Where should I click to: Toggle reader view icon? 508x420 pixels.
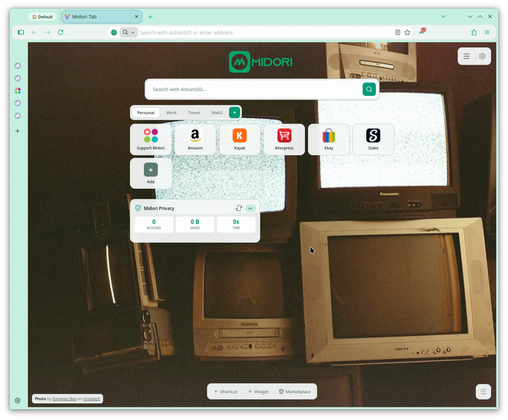click(398, 32)
